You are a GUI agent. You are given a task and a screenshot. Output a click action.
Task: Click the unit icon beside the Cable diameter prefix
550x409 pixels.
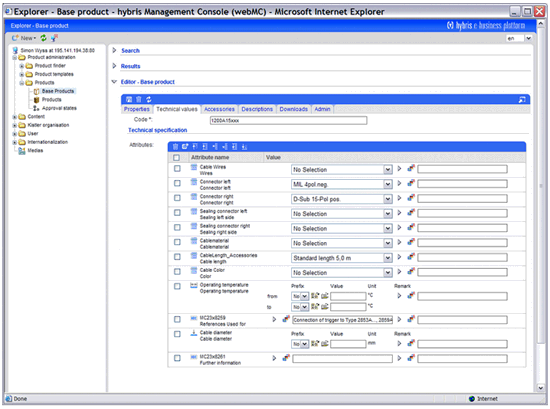point(315,344)
